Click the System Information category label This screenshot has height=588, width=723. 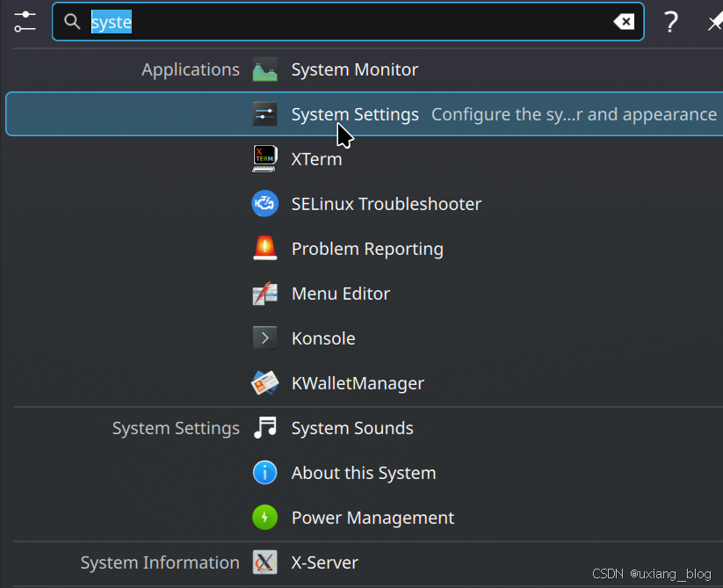click(x=160, y=563)
